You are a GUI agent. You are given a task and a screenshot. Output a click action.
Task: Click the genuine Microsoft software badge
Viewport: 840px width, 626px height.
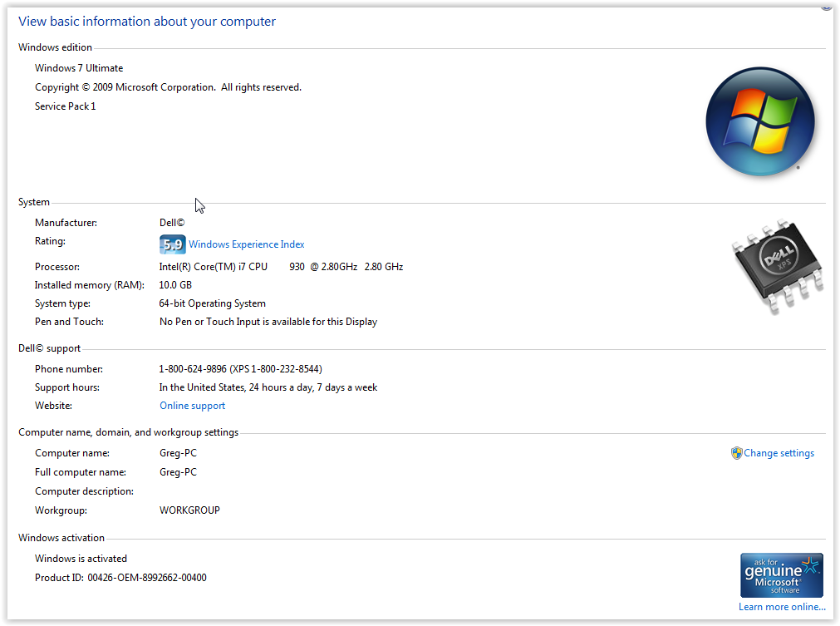pyautogui.click(x=782, y=575)
